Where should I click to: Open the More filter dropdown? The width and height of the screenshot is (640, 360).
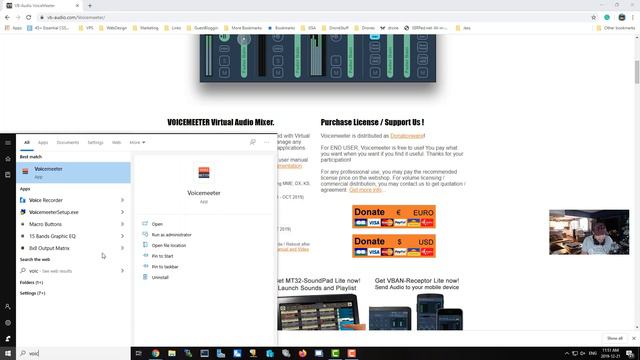(137, 142)
